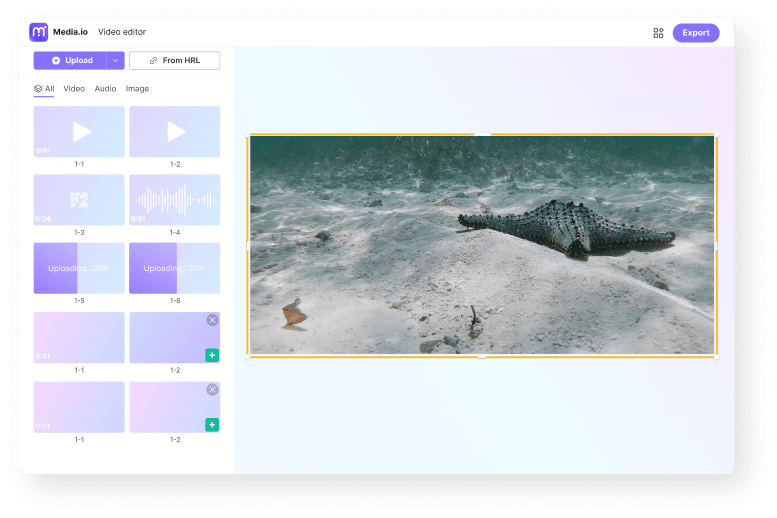777x518 pixels.
Task: Remove bottom-row 1-2 clip with X icon
Action: coord(212,390)
